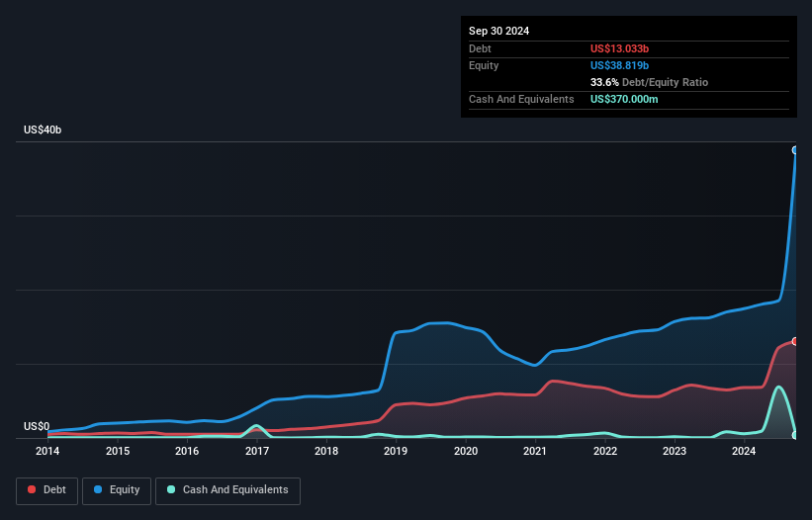Click the 2024 x-axis label
Image resolution: width=812 pixels, height=520 pixels.
pos(744,451)
